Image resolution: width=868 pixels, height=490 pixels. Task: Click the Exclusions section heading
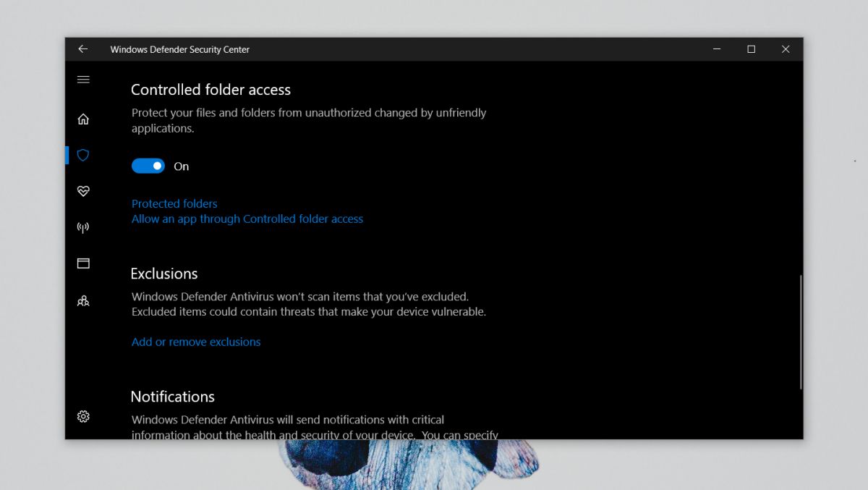point(164,274)
